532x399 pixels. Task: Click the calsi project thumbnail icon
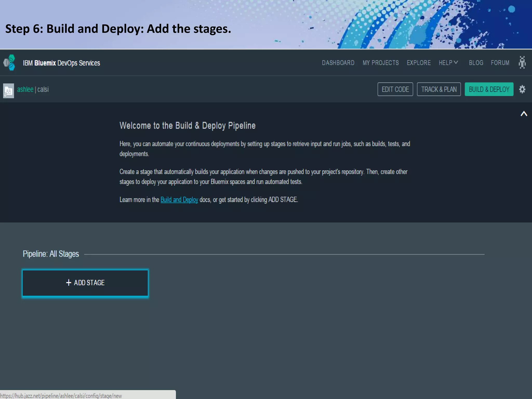(9, 91)
